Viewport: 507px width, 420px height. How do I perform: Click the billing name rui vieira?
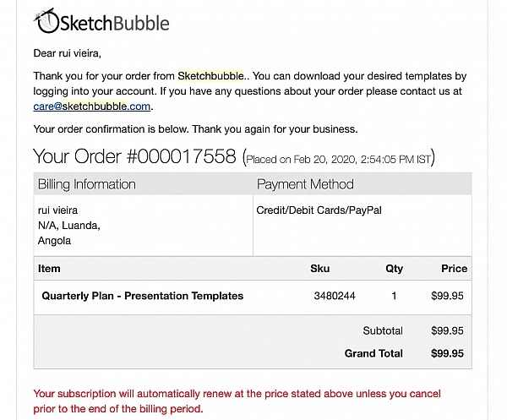click(x=63, y=210)
